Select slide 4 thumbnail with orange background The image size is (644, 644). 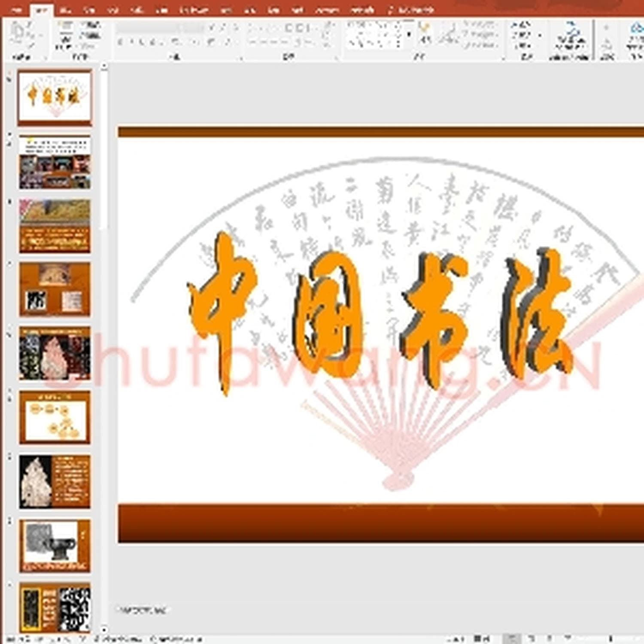point(55,290)
